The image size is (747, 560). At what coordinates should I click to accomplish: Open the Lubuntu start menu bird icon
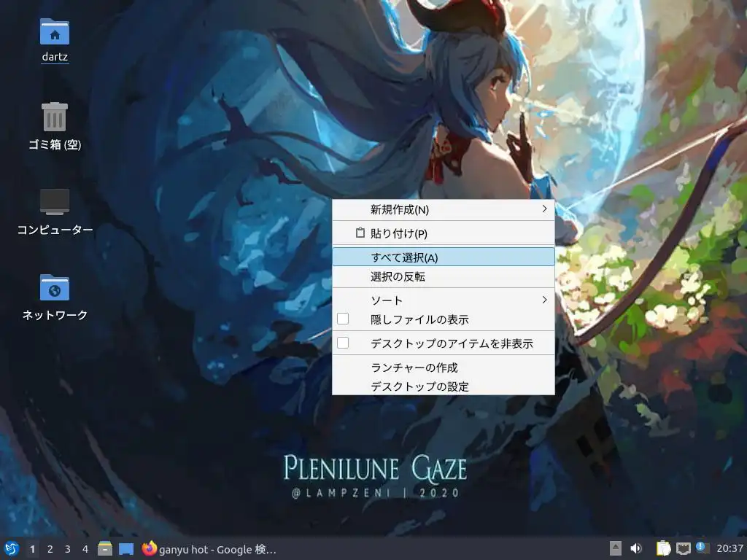click(12, 548)
